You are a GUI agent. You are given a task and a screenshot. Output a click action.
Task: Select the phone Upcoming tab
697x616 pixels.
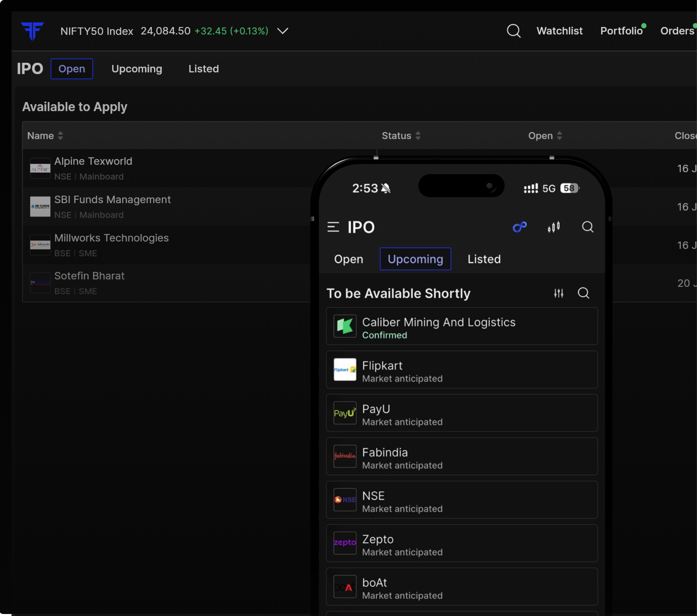click(415, 259)
